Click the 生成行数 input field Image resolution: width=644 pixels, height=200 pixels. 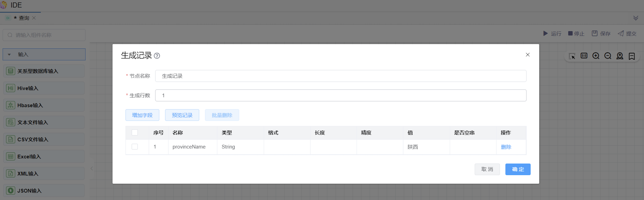[x=340, y=95]
